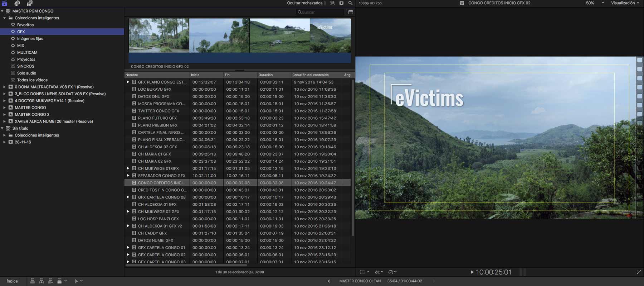Open the Índice timeline index
This screenshot has height=286, width=644.
pyautogui.click(x=12, y=281)
